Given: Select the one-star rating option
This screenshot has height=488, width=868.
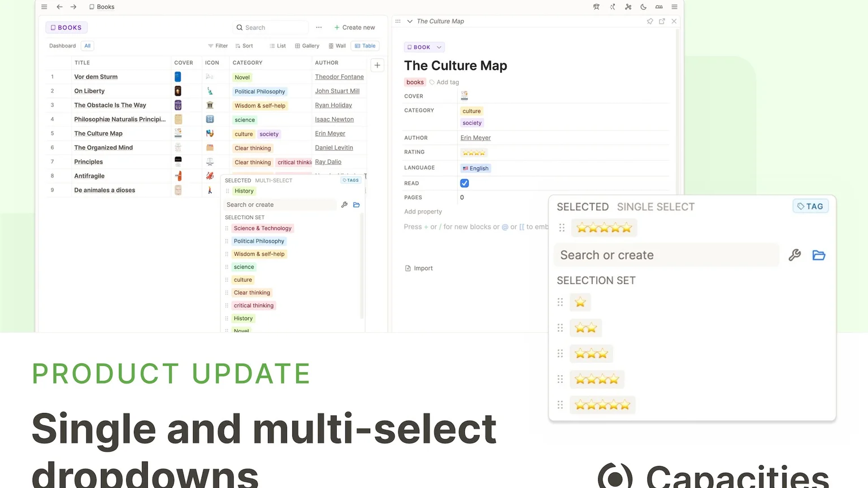Looking at the screenshot, I should [x=580, y=302].
